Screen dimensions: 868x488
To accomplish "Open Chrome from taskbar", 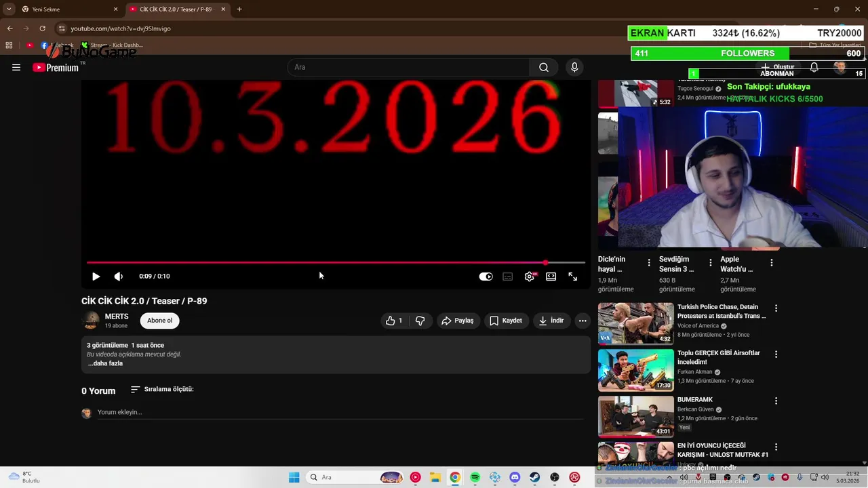I will 455,477.
